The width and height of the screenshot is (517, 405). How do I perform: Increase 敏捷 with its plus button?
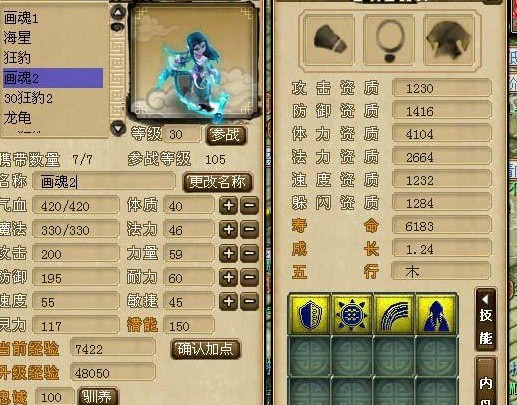(228, 301)
